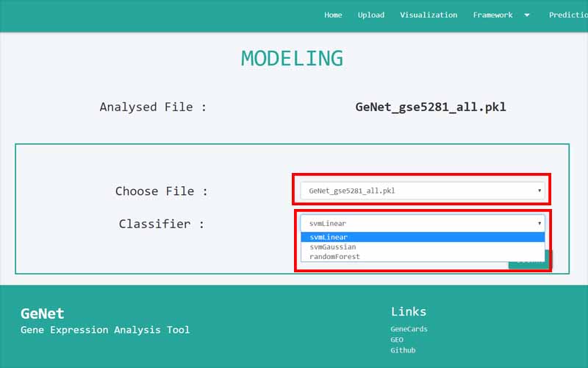This screenshot has height=368, width=588.
Task: Click the analysed file name GeNet_gse5281_all.pkl
Action: click(x=430, y=107)
